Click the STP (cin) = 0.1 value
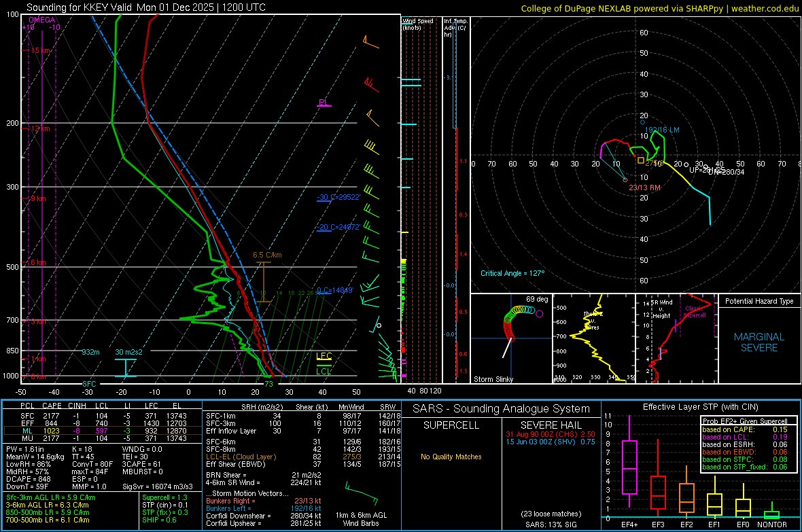This screenshot has width=802, height=532. click(x=164, y=505)
